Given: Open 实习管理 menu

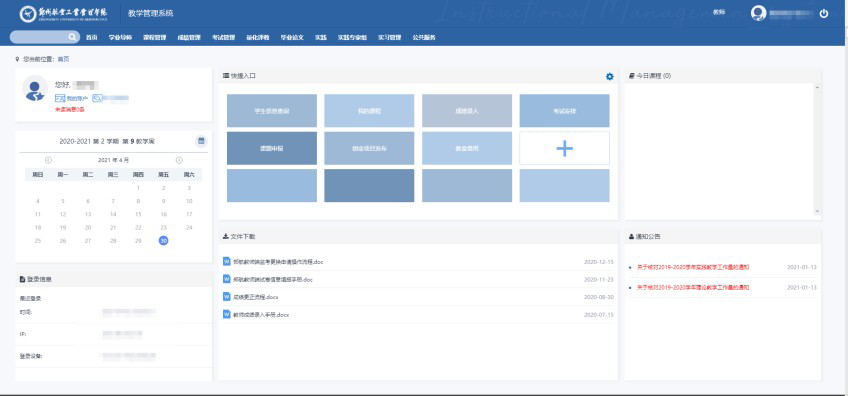Looking at the screenshot, I should [x=389, y=38].
